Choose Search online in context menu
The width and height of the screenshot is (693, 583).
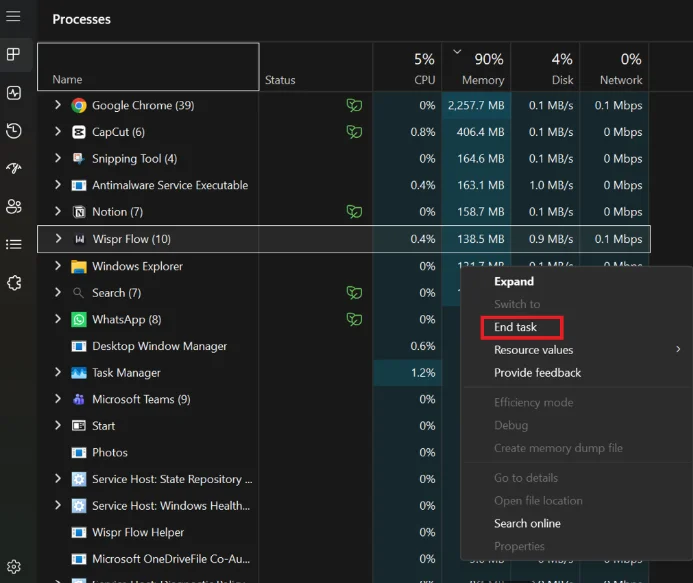pos(527,523)
